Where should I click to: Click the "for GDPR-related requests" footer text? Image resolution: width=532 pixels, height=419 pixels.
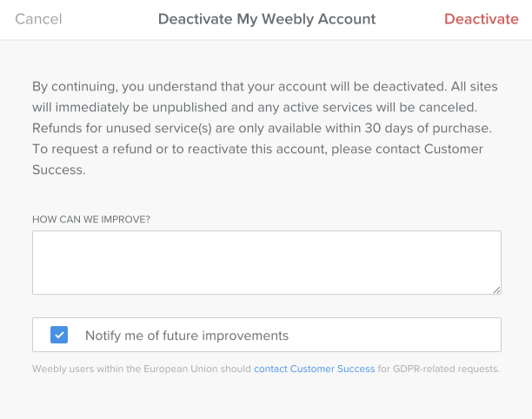[x=439, y=369]
